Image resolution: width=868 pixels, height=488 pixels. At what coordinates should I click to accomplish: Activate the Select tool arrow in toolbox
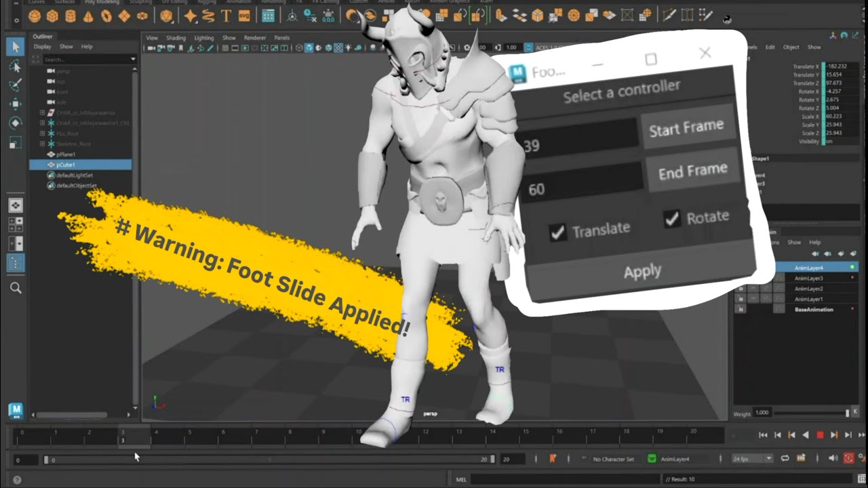point(15,47)
